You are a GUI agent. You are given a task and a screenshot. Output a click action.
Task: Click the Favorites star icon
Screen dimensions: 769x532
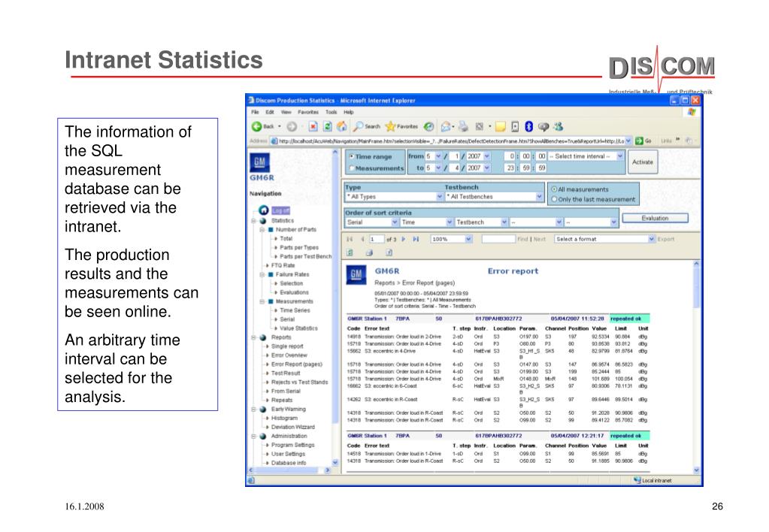pos(390,126)
